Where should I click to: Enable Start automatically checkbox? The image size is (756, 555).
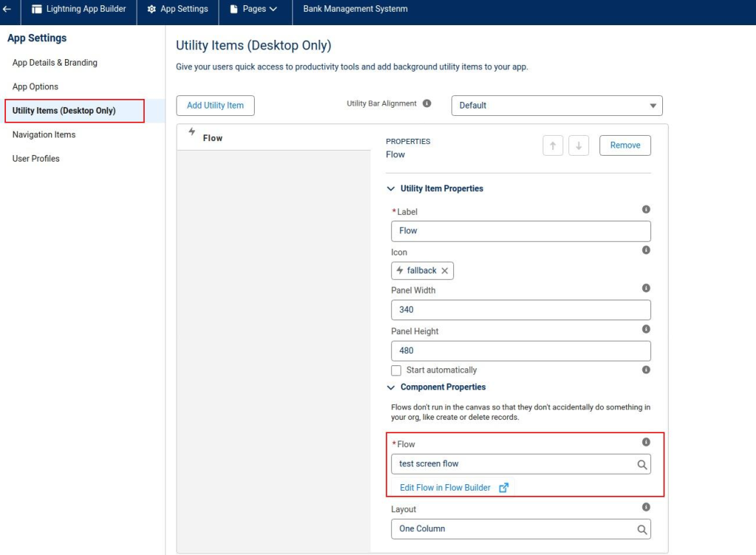click(x=396, y=370)
